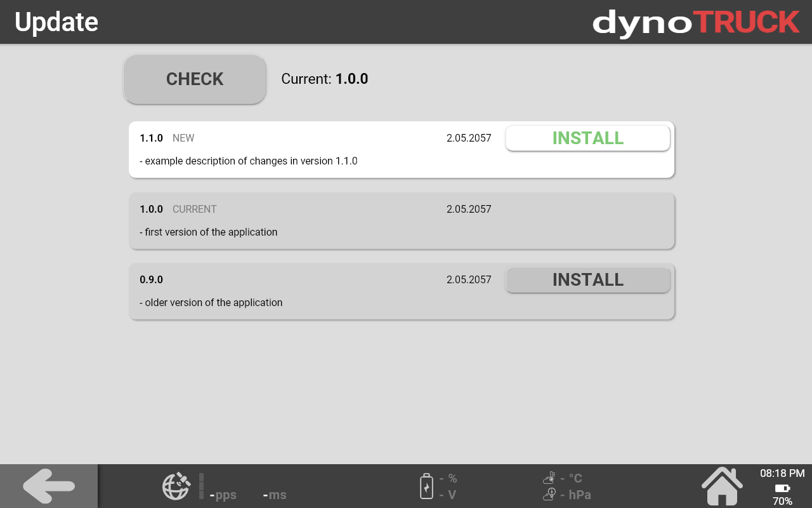Click the temperature sensor icon
Screen dimensions: 812x508
[549, 478]
